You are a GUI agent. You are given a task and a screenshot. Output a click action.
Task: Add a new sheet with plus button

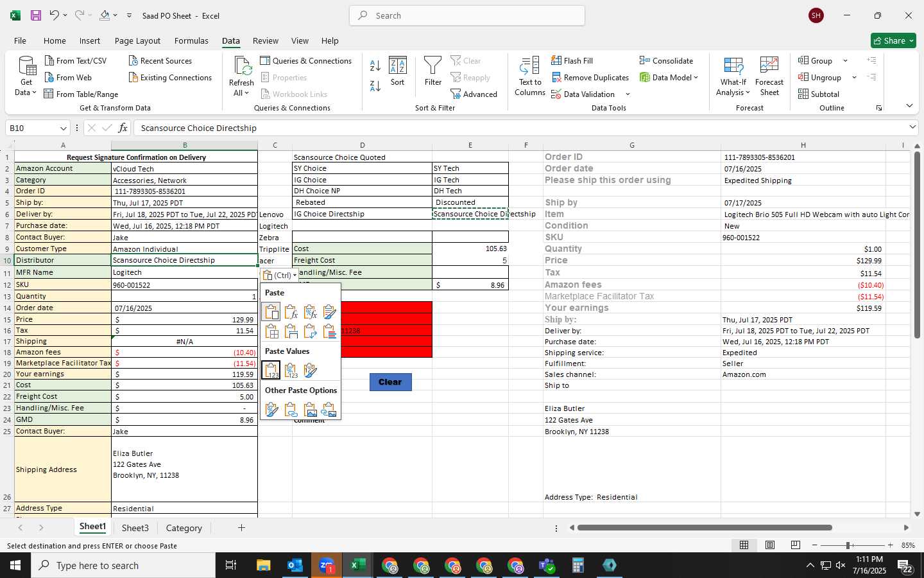click(241, 528)
